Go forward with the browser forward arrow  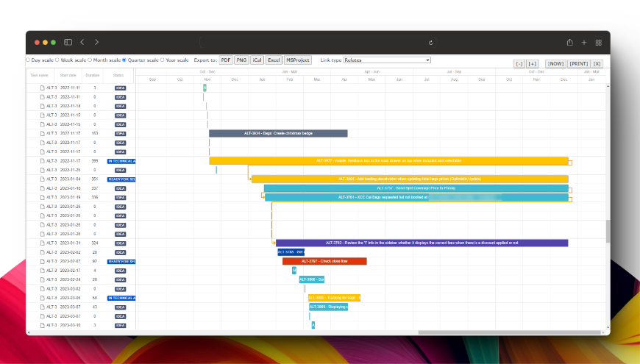coord(96,42)
